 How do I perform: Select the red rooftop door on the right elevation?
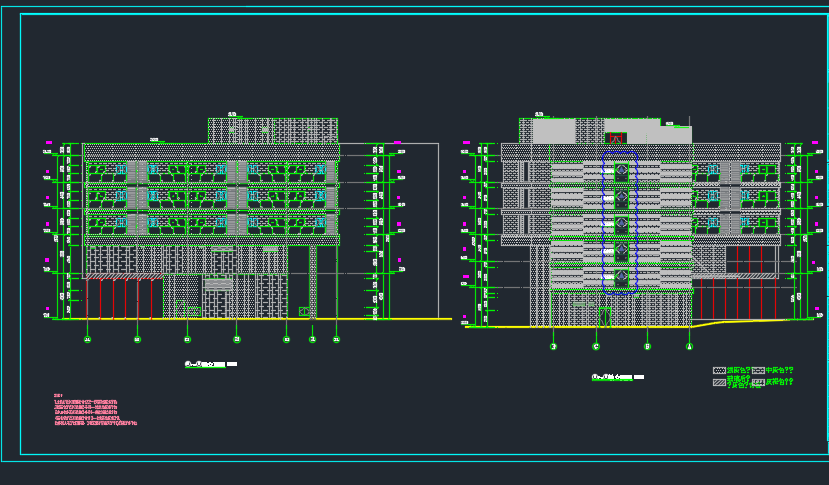tap(616, 139)
